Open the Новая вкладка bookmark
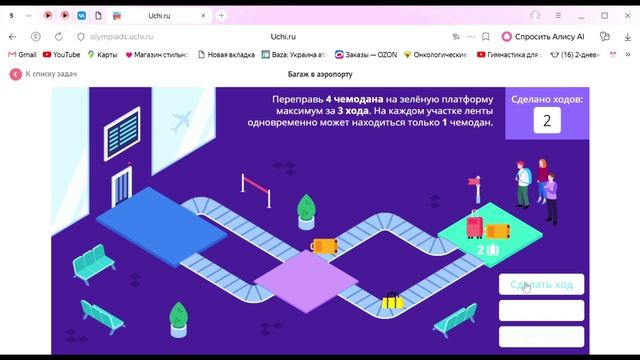 tap(226, 54)
